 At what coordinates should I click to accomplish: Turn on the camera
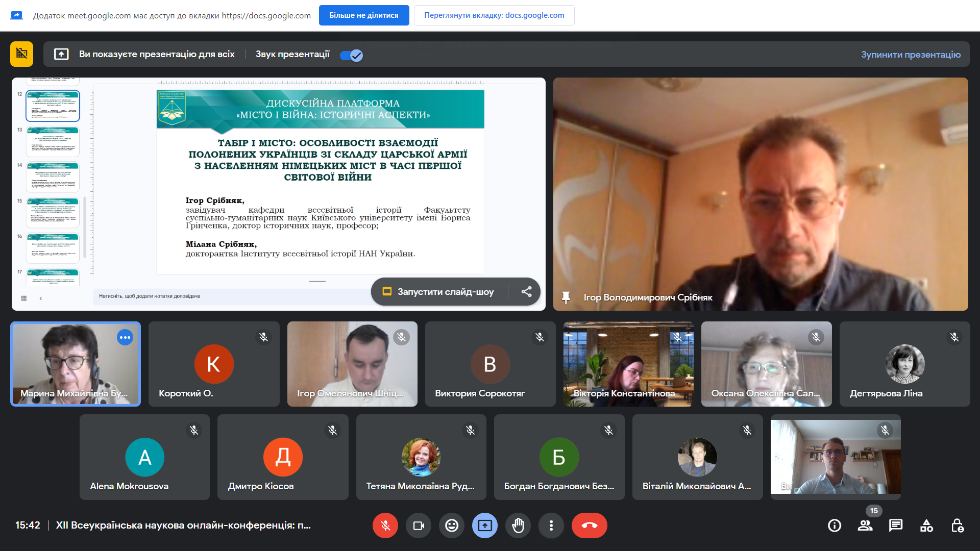point(419,525)
